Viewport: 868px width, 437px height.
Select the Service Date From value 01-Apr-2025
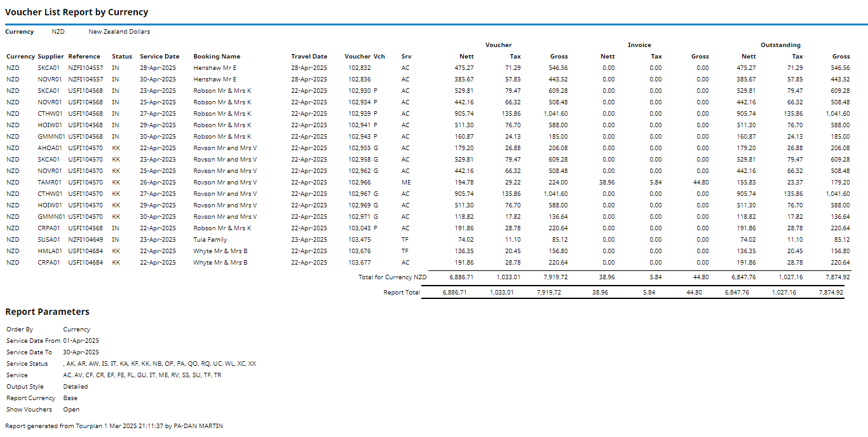point(81,341)
